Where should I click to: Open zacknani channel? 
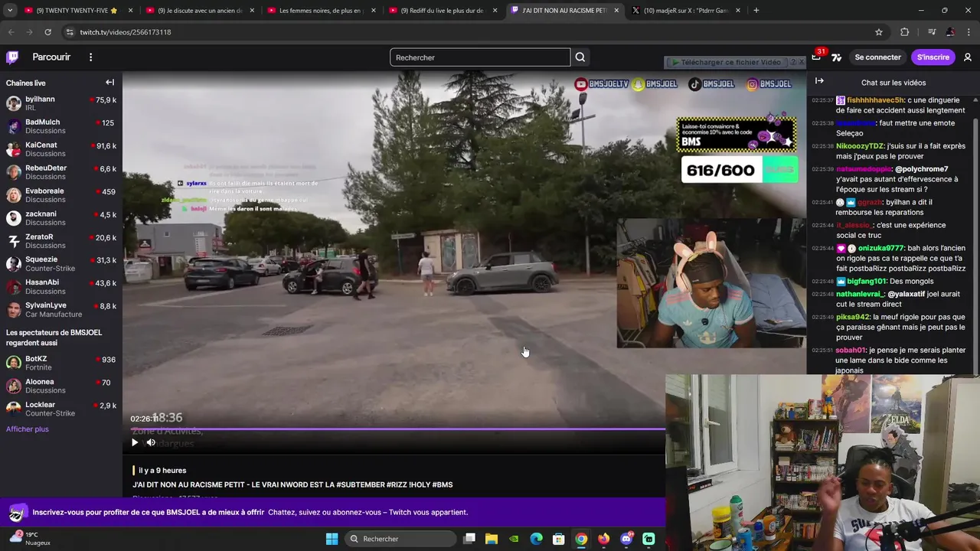(x=61, y=218)
